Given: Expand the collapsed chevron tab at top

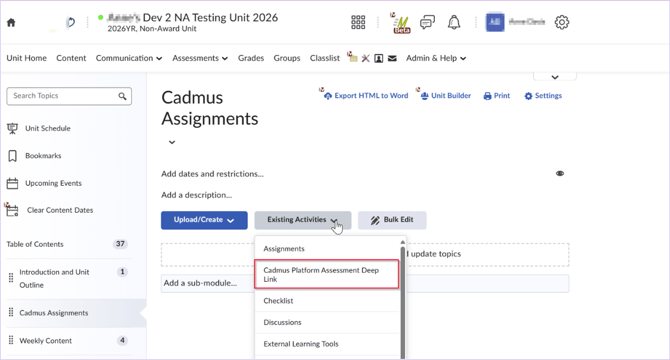Looking at the screenshot, I should 555,77.
